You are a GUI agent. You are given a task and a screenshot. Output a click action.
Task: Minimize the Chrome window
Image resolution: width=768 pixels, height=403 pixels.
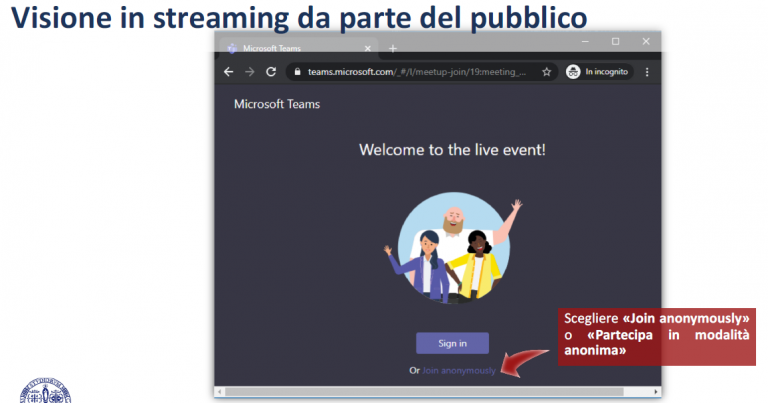pos(585,41)
